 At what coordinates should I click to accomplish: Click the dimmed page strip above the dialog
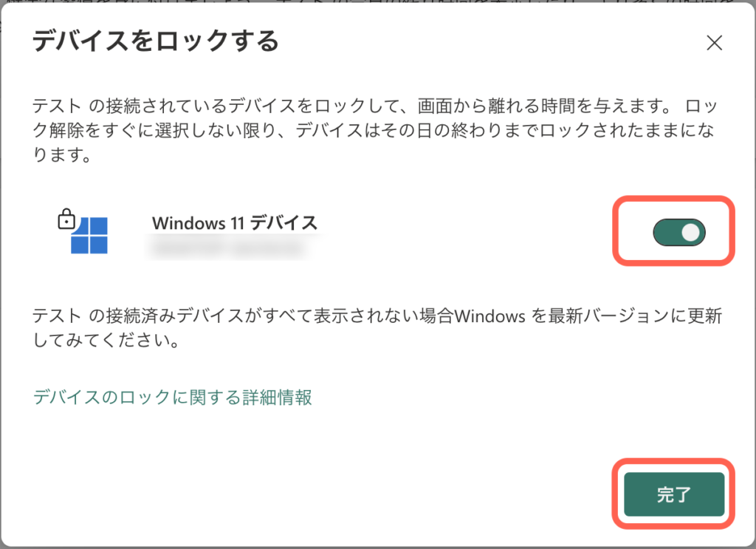click(378, 2)
